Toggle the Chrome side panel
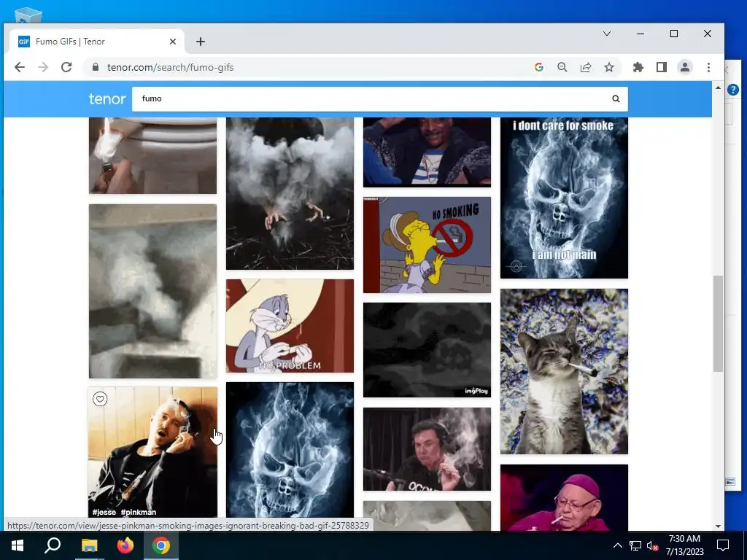This screenshot has width=747, height=560. point(661,67)
